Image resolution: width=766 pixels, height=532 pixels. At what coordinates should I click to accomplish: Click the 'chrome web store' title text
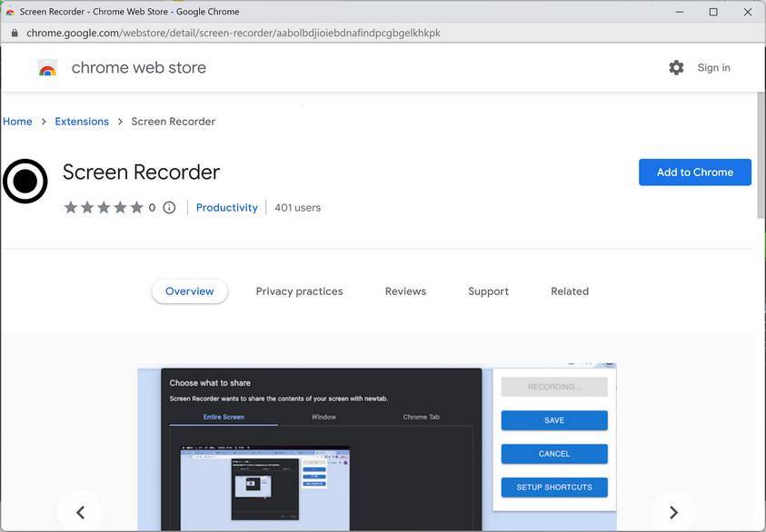coord(139,68)
